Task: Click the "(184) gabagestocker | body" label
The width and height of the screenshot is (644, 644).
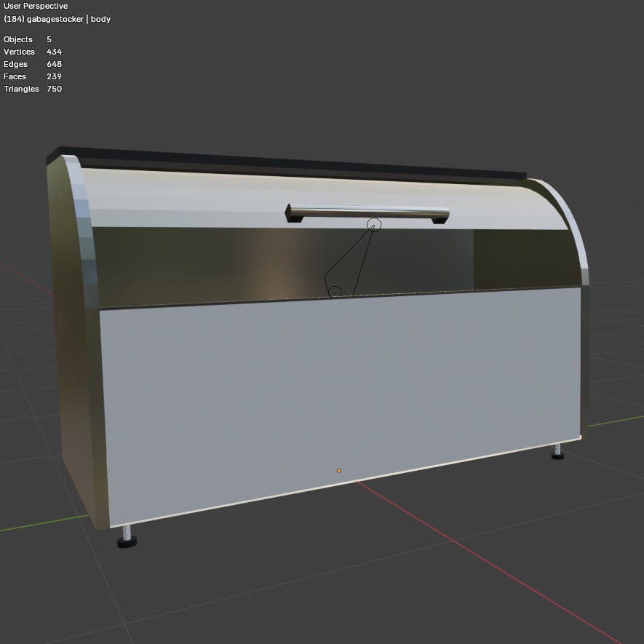Action: click(x=57, y=20)
